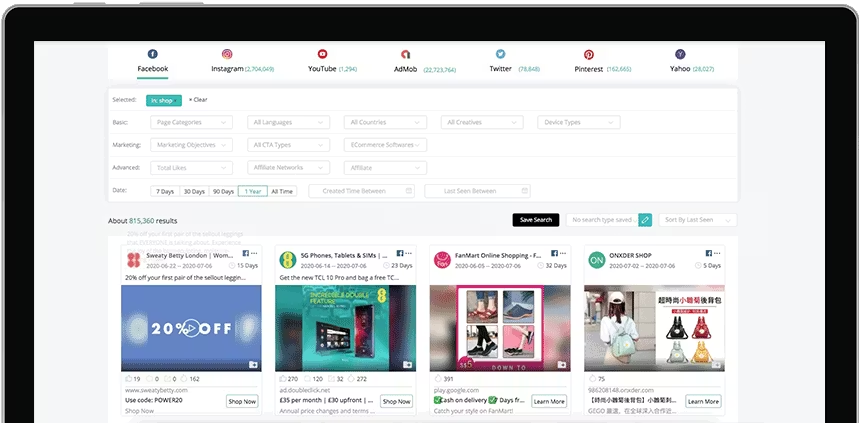
Task: Click the EE logo on the 5G Phones ad
Action: pos(288,260)
